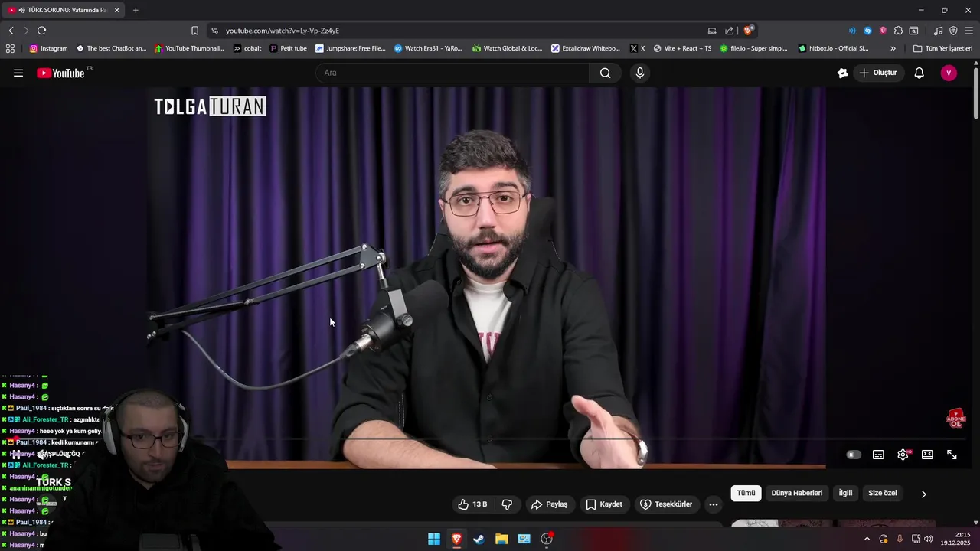Show more filter chips with arrow

(923, 494)
